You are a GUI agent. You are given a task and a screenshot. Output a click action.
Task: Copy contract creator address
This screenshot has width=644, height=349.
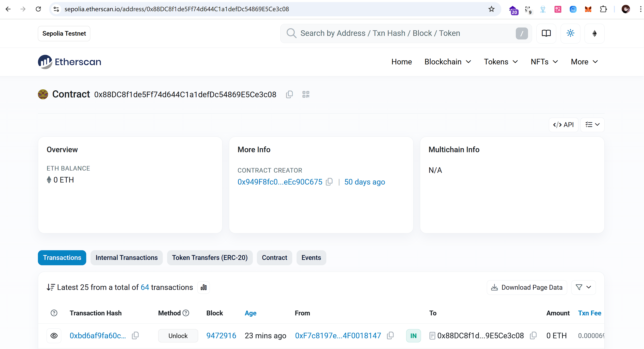click(x=329, y=182)
